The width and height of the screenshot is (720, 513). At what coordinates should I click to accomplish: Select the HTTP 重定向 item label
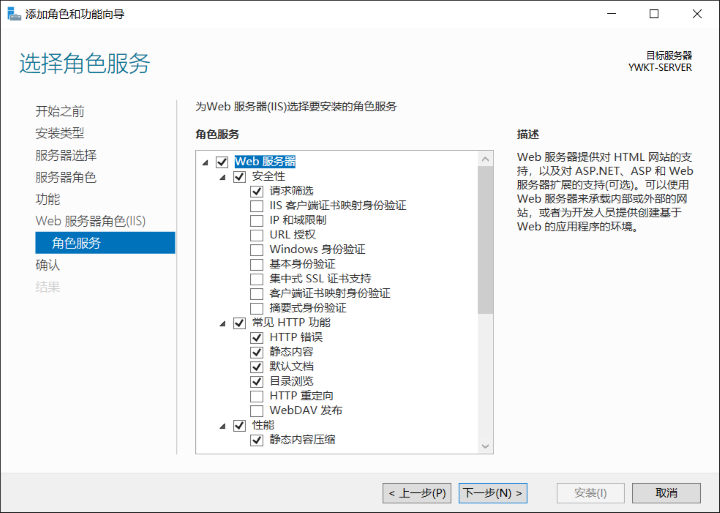click(301, 395)
